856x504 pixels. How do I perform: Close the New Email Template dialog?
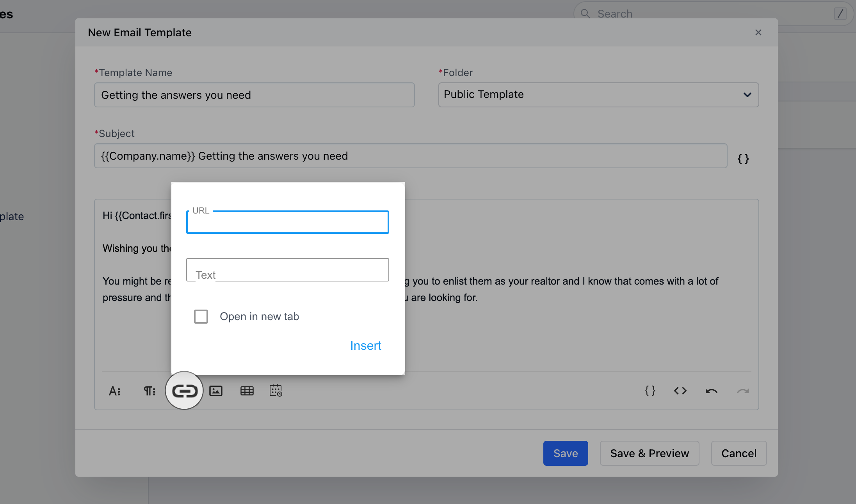tap(758, 32)
